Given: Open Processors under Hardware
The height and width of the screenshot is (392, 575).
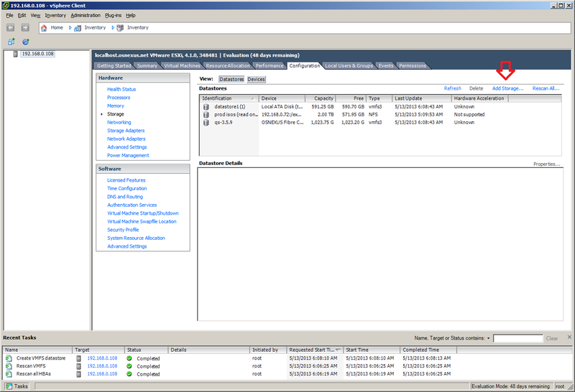Looking at the screenshot, I should coord(119,98).
